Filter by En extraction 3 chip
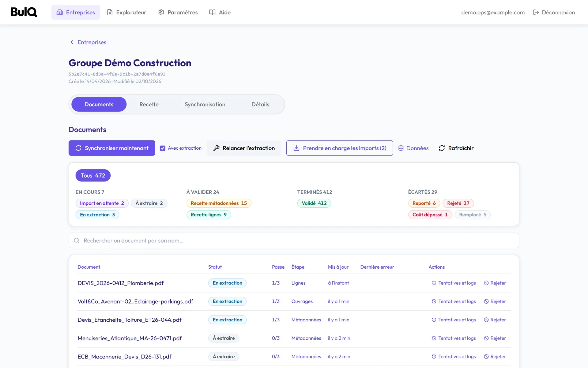Screen dimensions: 588x368 click(97, 215)
